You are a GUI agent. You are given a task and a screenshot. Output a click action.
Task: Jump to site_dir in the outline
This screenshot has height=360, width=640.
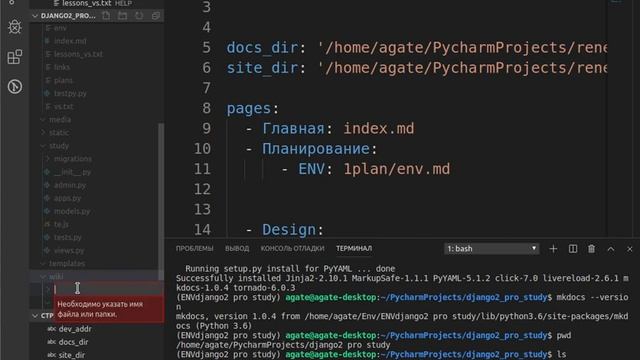(x=72, y=355)
